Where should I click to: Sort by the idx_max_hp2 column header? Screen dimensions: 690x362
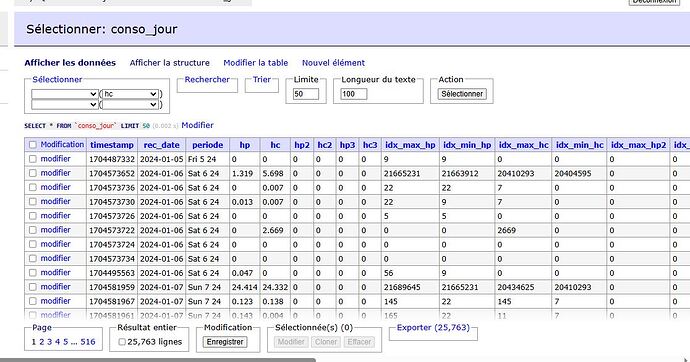(x=639, y=145)
